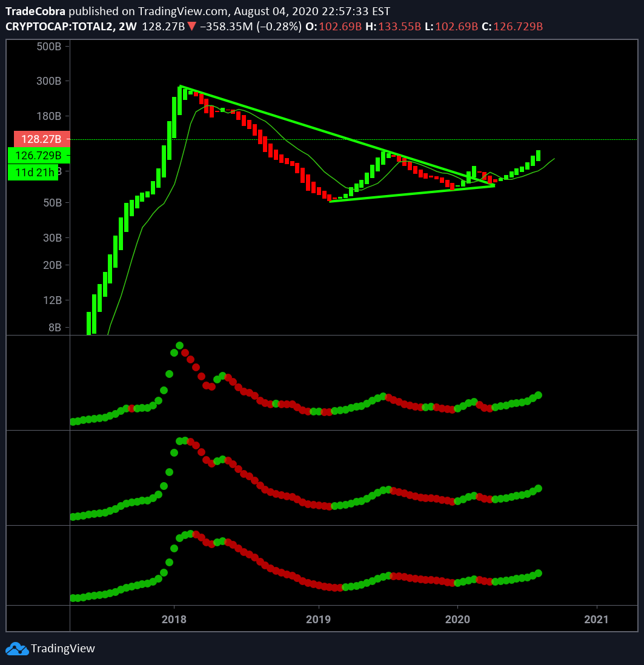Click the 180B price axis label
Screen dimensions: 644x665
49,116
